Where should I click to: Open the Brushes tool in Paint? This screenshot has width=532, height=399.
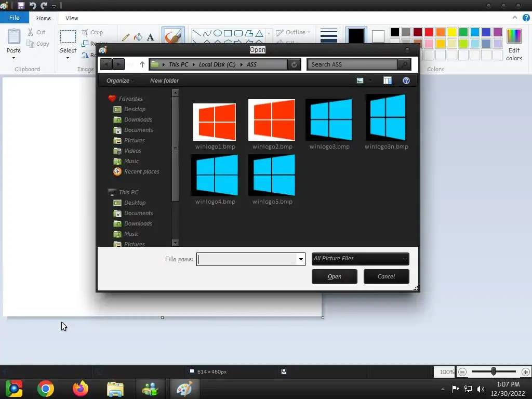coord(173,35)
